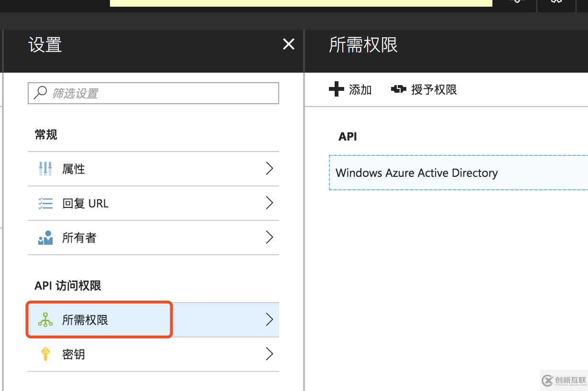Select the 密钥 key icon

point(45,354)
